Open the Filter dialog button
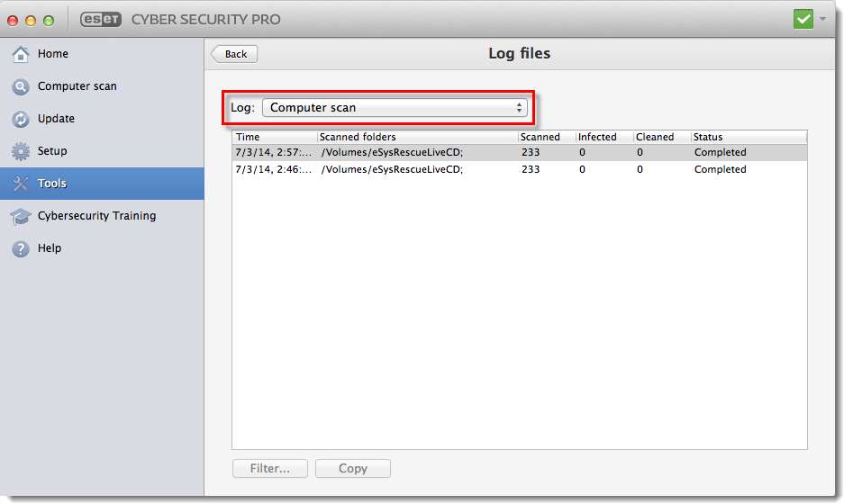 270,468
